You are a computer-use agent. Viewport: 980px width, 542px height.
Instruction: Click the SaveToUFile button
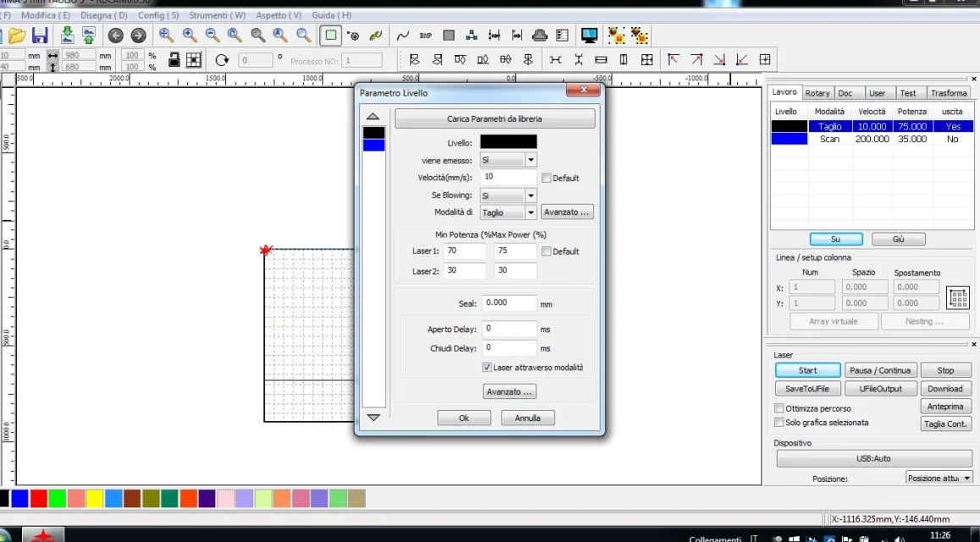[807, 388]
